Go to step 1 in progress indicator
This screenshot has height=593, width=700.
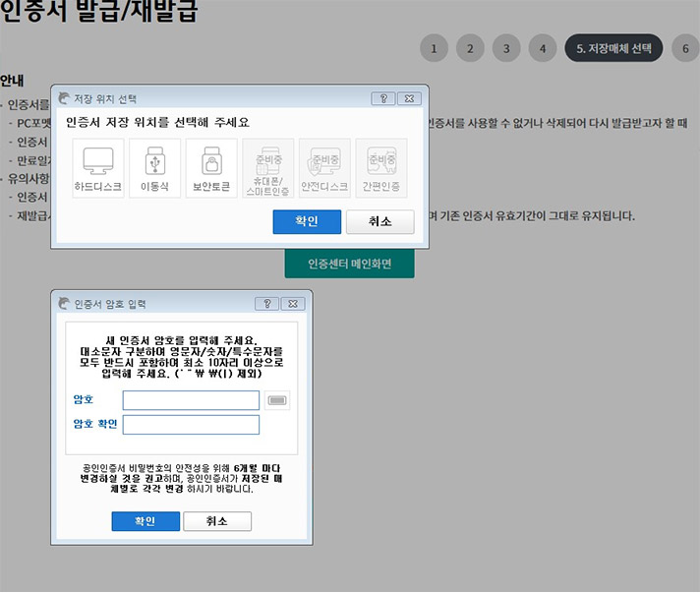434,48
